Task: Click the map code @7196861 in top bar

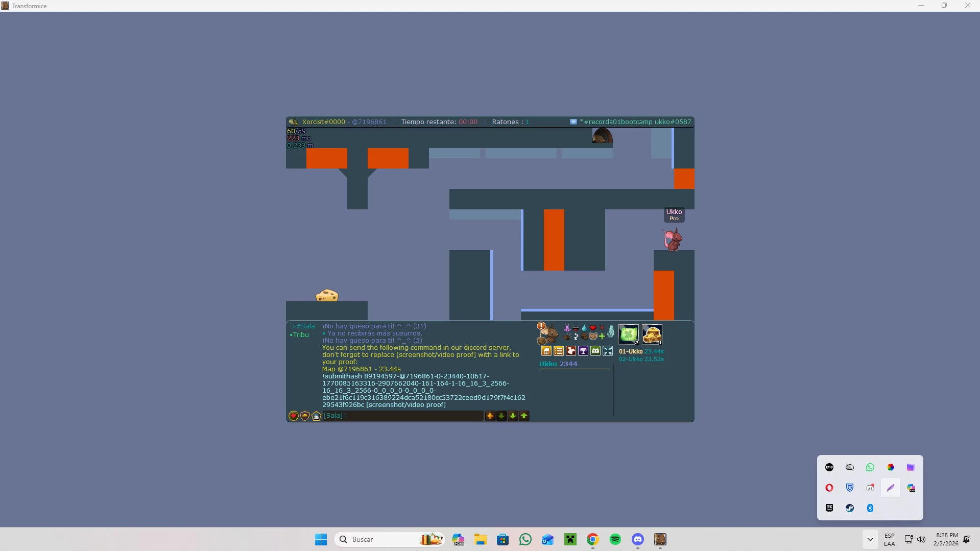Action: point(369,122)
